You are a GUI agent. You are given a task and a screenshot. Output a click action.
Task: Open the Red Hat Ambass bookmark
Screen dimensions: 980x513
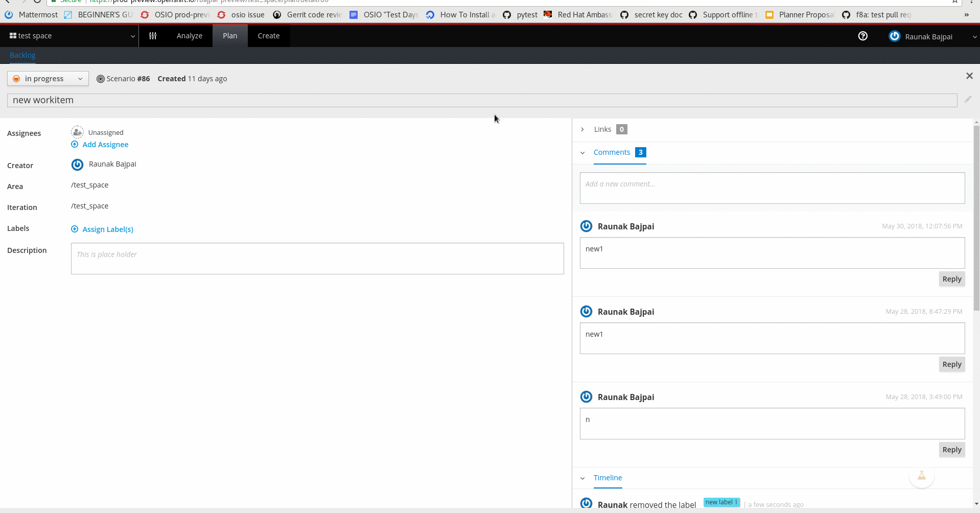point(578,15)
